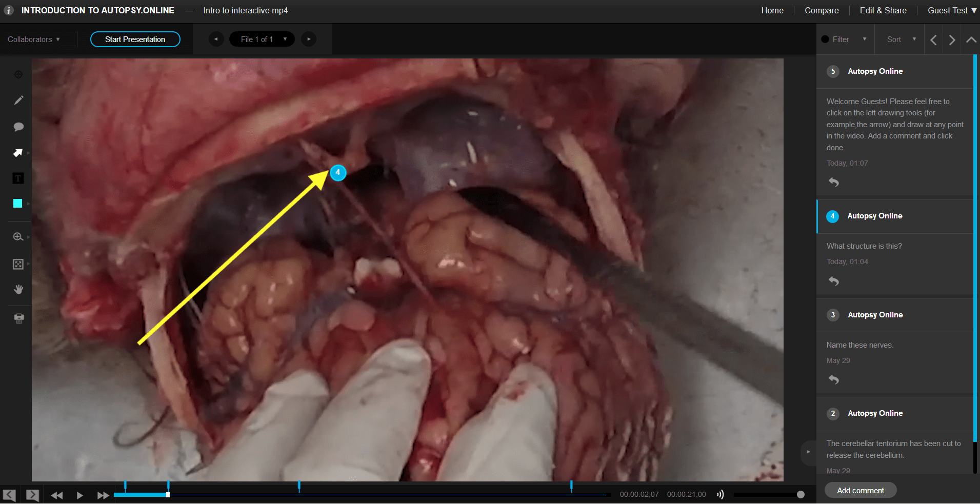Viewport: 980px width, 504px height.
Task: Go to previous comment chevron
Action: [x=933, y=40]
